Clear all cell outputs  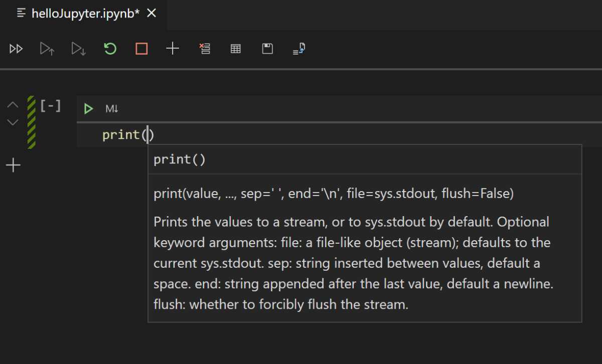(205, 49)
